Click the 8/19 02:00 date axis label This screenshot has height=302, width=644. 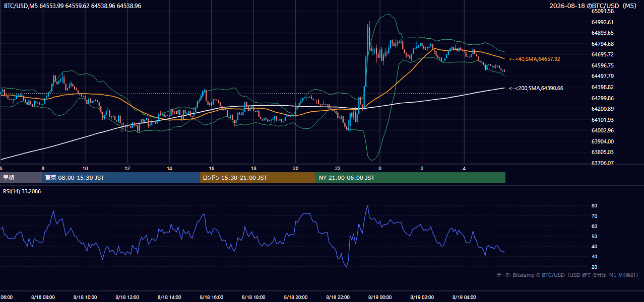point(422,297)
